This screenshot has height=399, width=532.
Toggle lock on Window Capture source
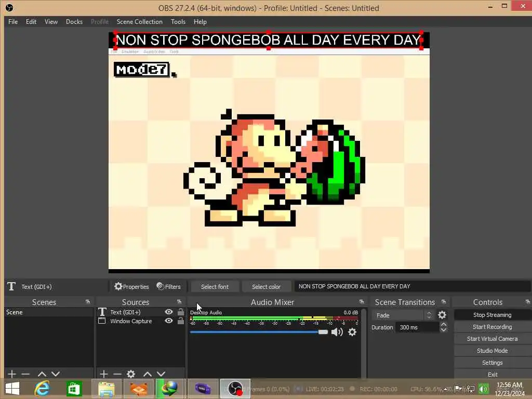coord(180,321)
